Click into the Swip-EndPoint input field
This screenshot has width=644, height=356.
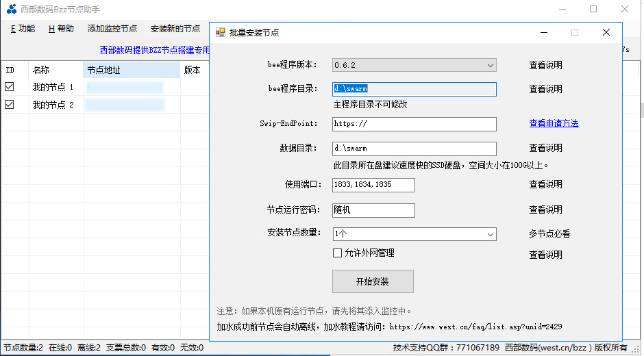[414, 124]
